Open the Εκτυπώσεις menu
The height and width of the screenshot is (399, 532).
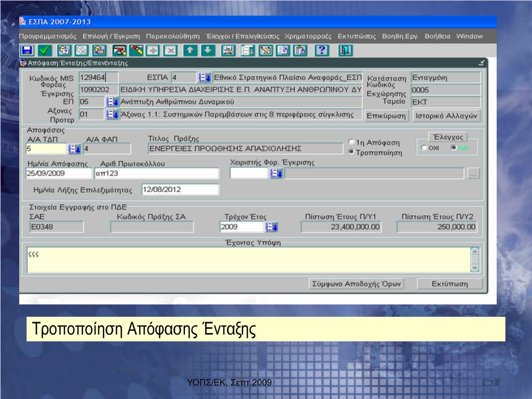coord(356,36)
